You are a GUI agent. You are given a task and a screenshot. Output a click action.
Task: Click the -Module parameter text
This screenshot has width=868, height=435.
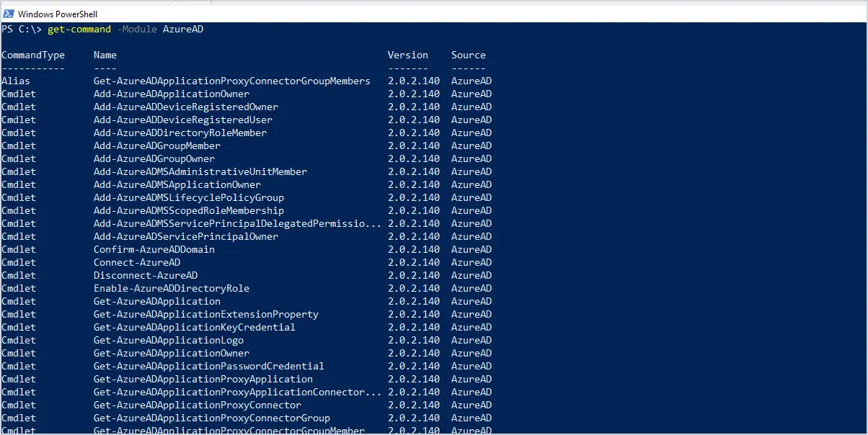[x=137, y=29]
